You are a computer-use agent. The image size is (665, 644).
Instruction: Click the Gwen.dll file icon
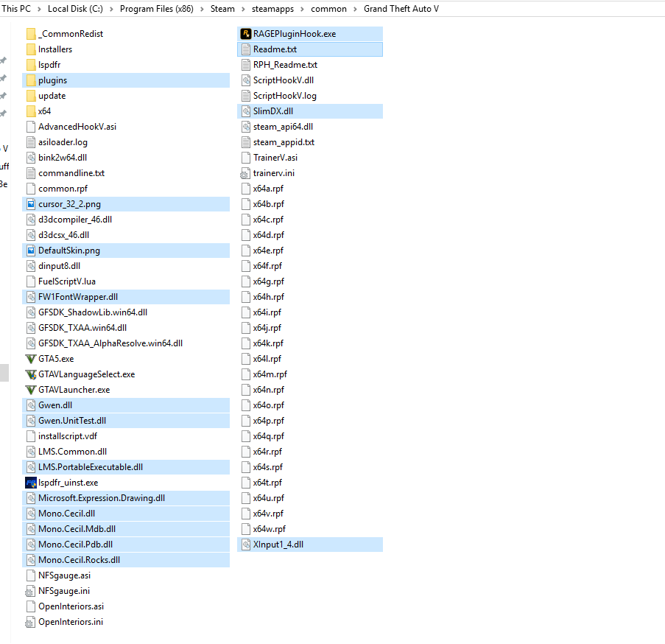pyautogui.click(x=30, y=405)
